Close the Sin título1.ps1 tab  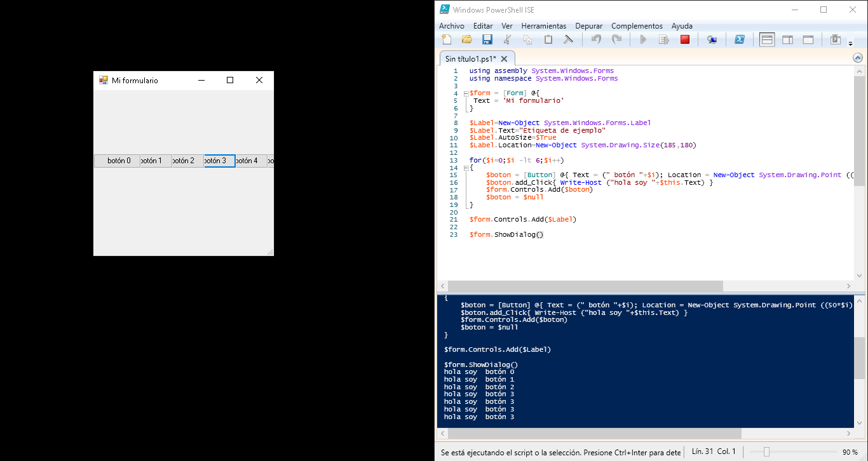505,58
